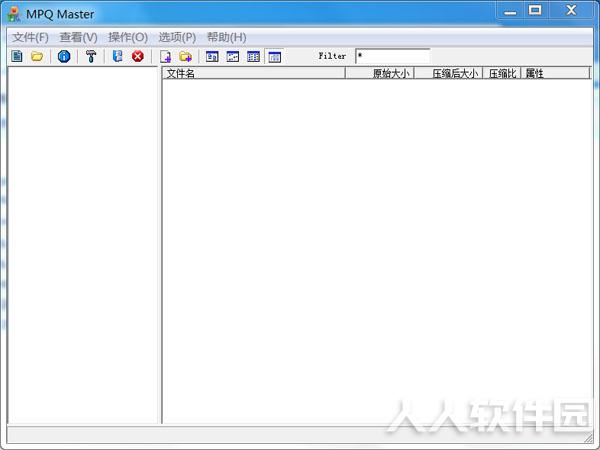Click the blue extract file icon
The width and height of the screenshot is (600, 450).
click(117, 56)
